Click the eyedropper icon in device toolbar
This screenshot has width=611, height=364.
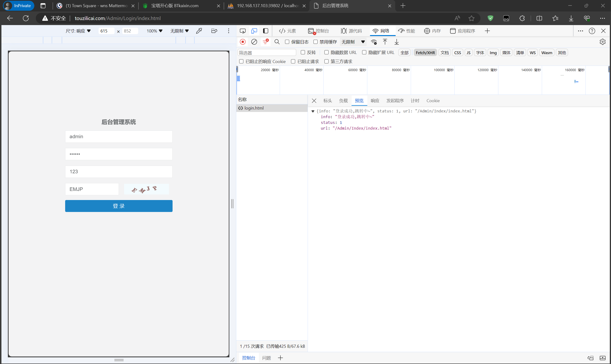[x=199, y=31]
